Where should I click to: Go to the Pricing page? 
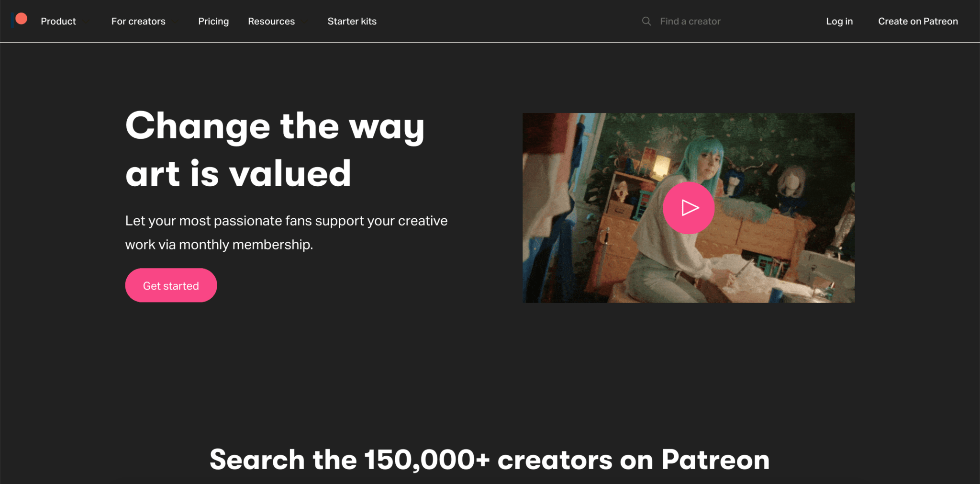coord(213,21)
